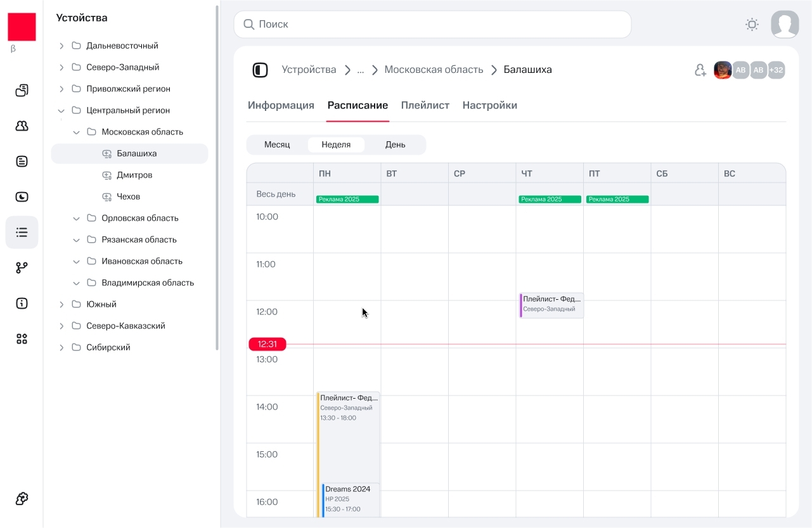812x528 pixels.
Task: Click the add user icon
Action: pos(700,70)
